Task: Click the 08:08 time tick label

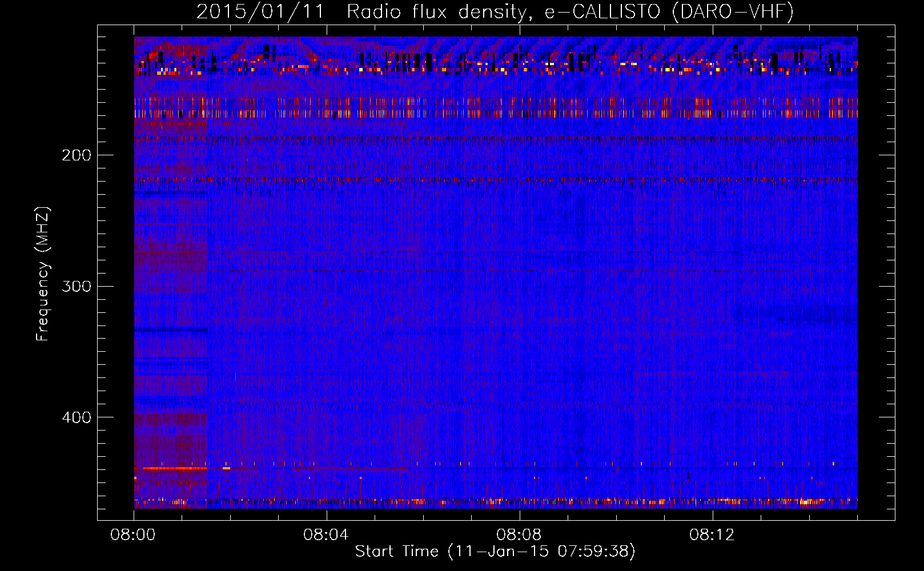Action: 519,535
